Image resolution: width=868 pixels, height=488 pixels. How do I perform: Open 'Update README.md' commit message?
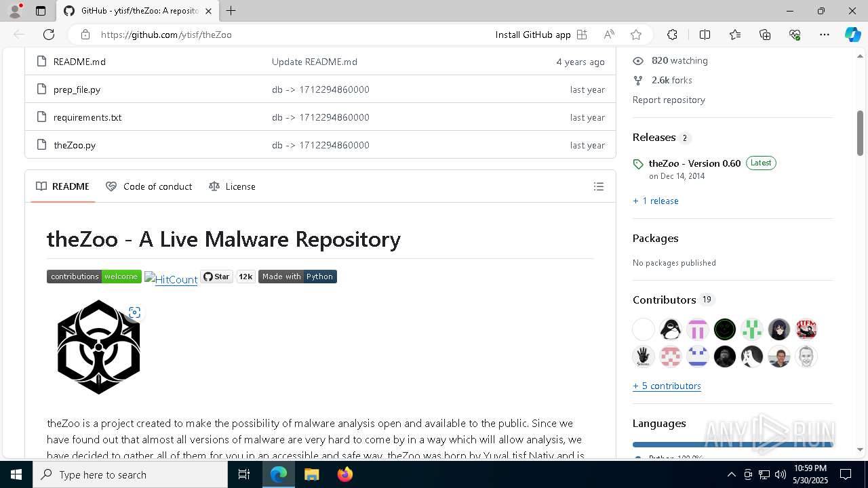(315, 62)
